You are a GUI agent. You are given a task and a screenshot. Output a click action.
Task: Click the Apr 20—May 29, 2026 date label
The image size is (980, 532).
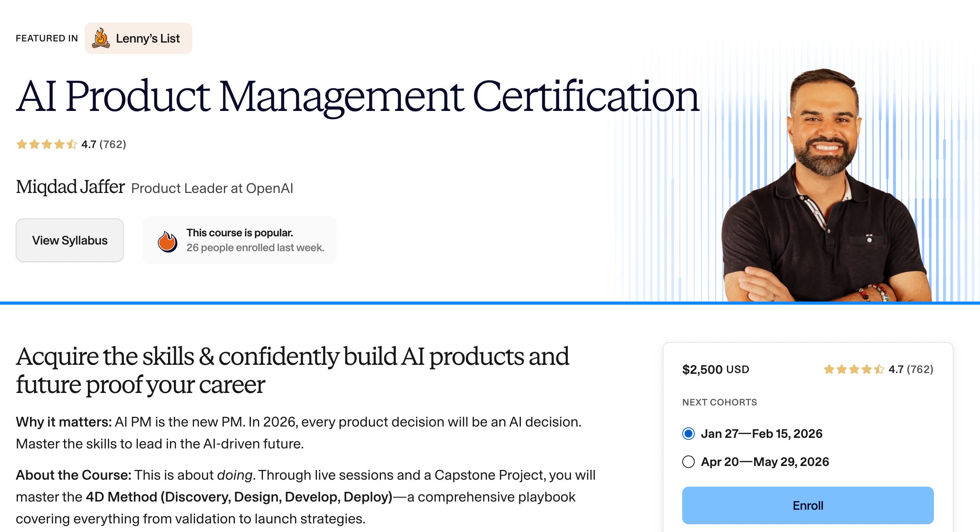tap(765, 462)
